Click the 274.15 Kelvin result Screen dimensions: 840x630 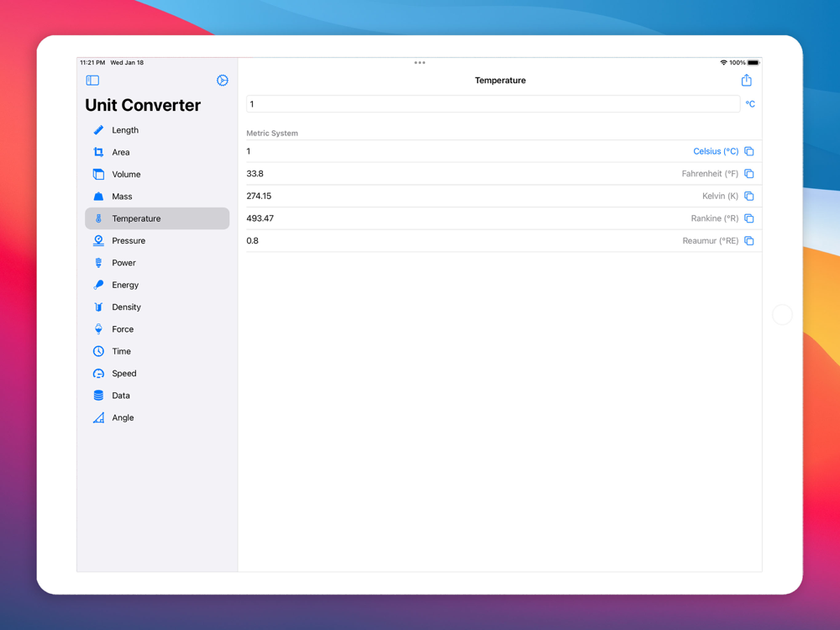[x=259, y=196]
